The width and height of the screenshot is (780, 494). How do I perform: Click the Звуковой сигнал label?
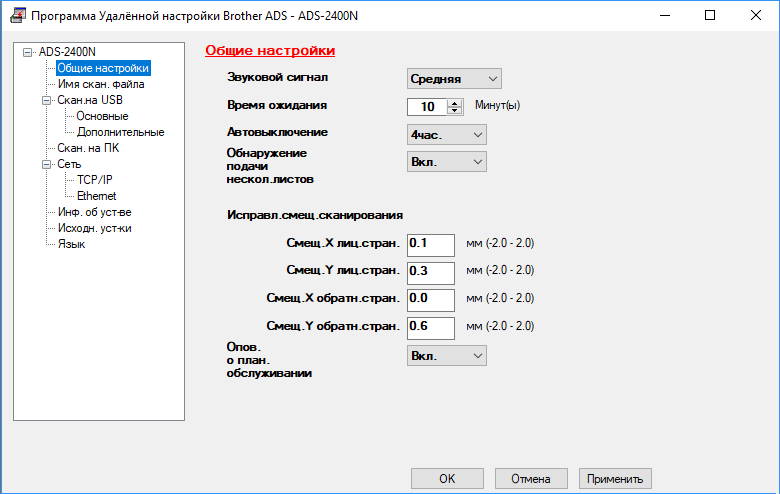(x=278, y=77)
